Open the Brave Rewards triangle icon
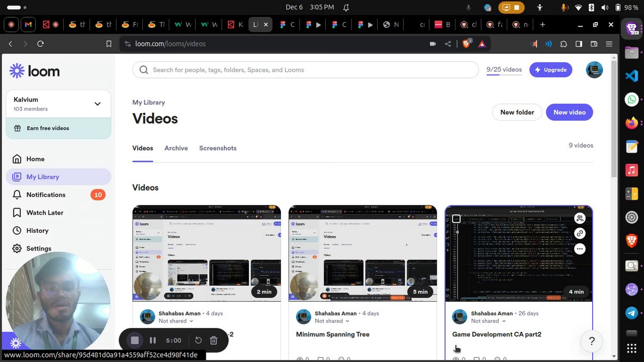Viewport: 644px width, 362px height. pos(482,44)
